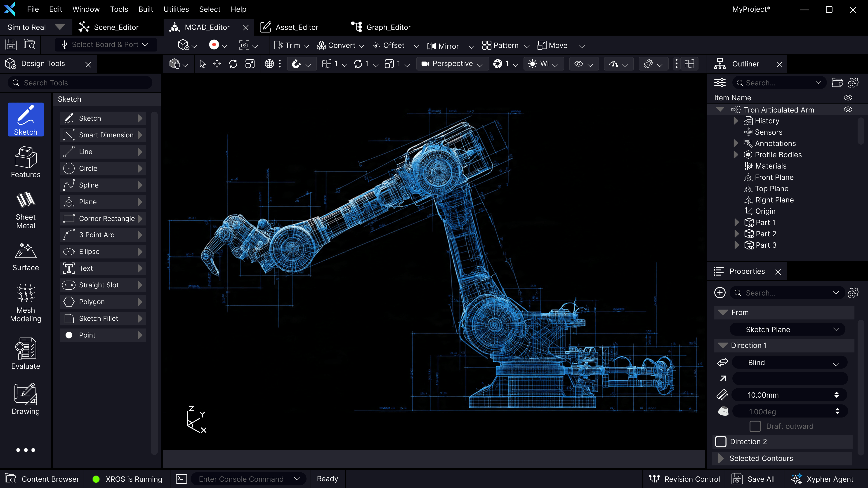The width and height of the screenshot is (868, 488).
Task: Open the Surface tools panel
Action: [x=26, y=257]
